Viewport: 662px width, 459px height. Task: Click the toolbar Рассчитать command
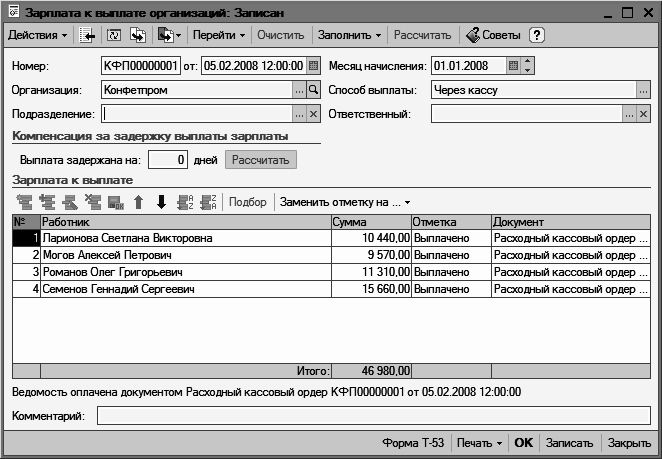point(422,35)
